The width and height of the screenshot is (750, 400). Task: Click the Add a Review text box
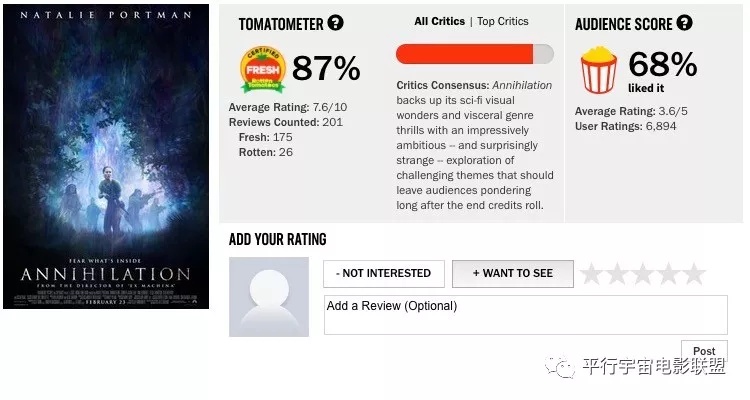pos(526,315)
